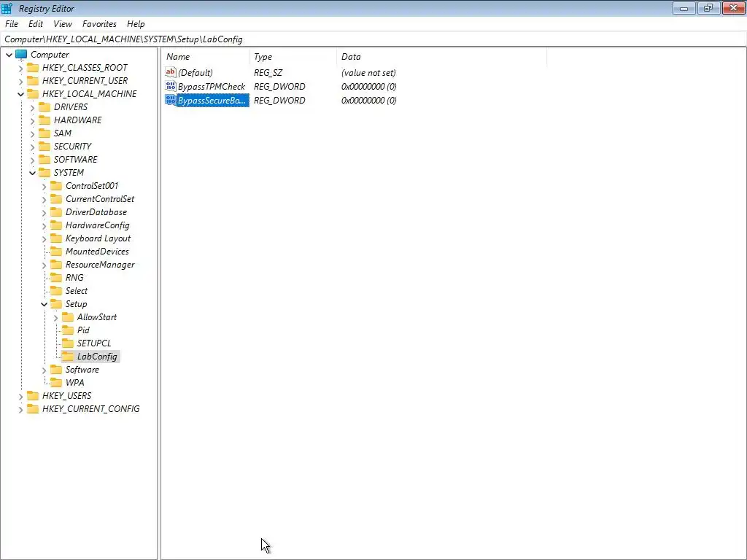The image size is (747, 560).
Task: Expand the HKEY_USERS hive
Action: click(x=20, y=396)
